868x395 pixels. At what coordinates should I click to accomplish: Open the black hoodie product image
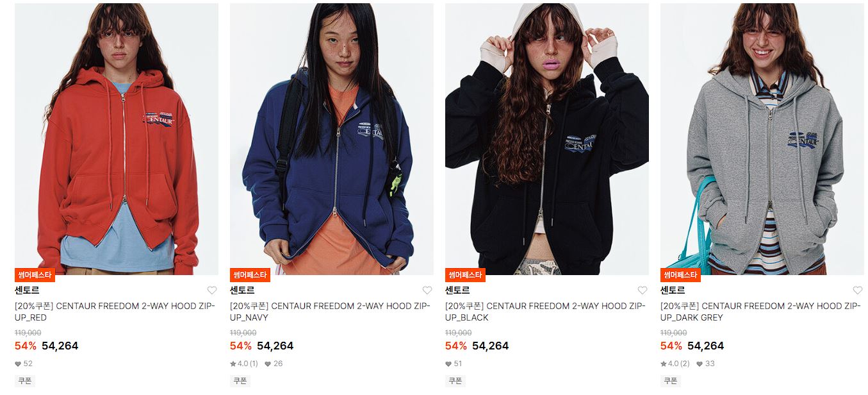(x=547, y=139)
